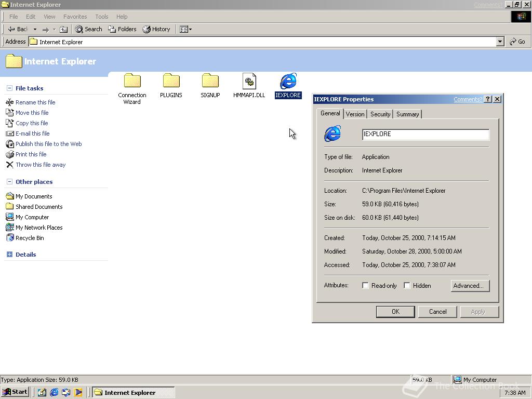Enable the Read-only checkbox
Image resolution: width=532 pixels, height=399 pixels.
click(365, 286)
